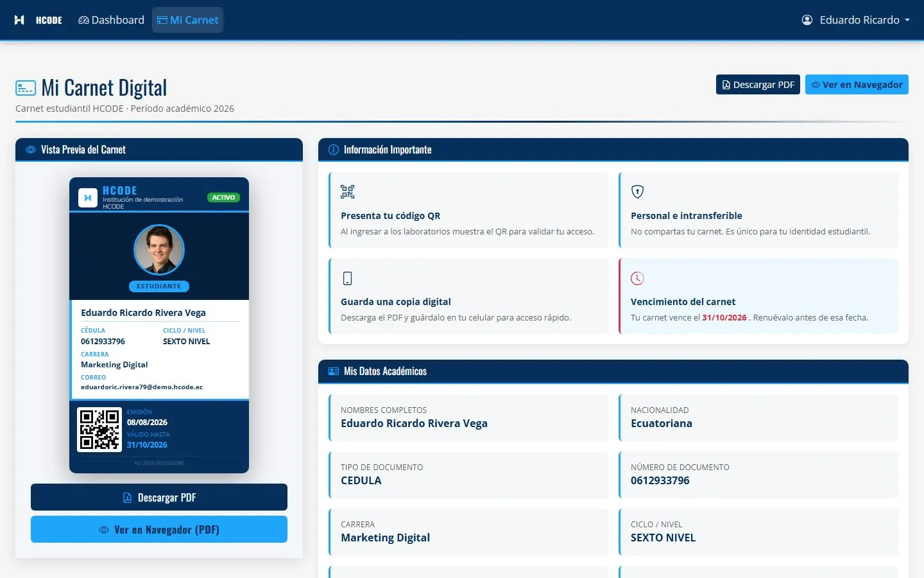Image resolution: width=924 pixels, height=578 pixels.
Task: Click the Ecuatoriana nationality value
Action: pos(662,423)
